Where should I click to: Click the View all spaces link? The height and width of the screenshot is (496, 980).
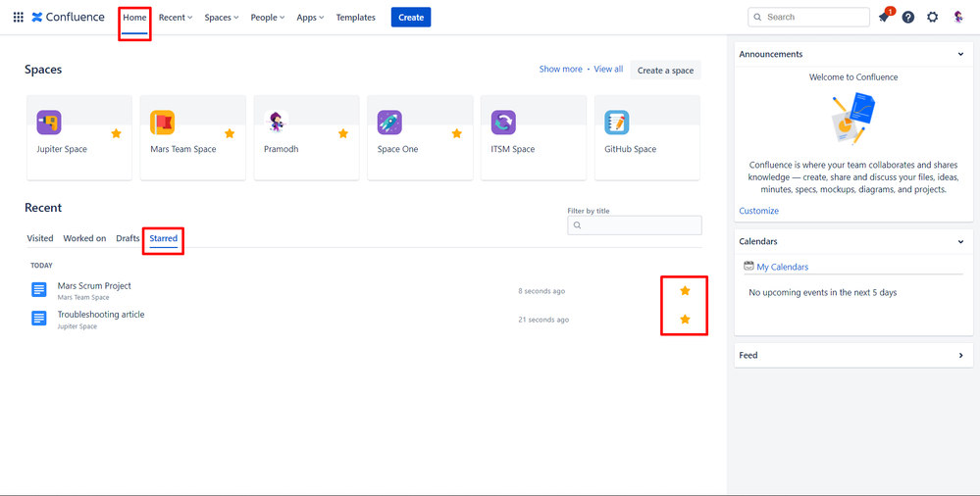[x=608, y=69]
